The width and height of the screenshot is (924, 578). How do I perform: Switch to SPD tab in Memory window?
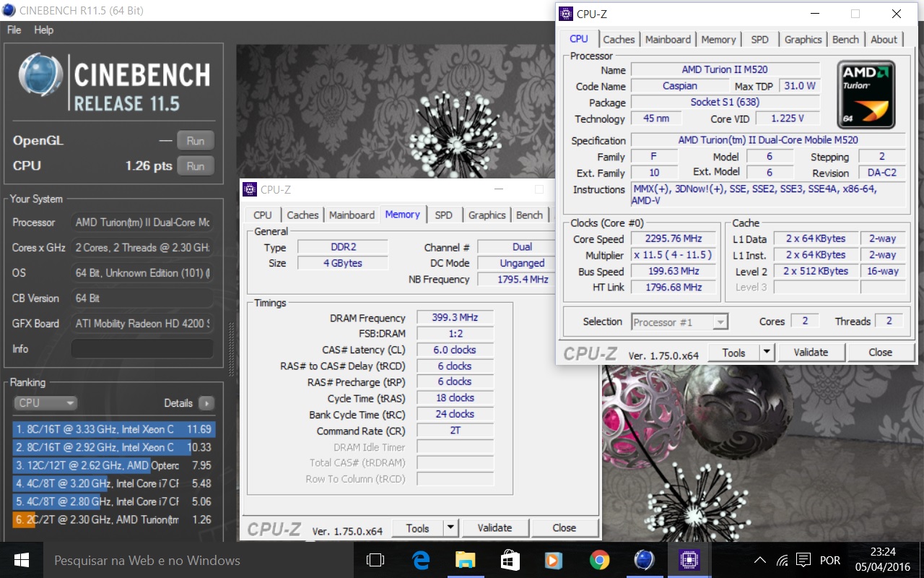tap(444, 215)
